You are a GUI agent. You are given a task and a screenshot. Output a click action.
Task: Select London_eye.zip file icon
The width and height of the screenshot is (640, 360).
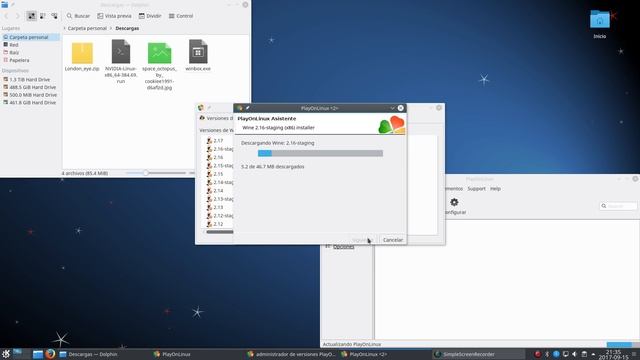[82, 53]
